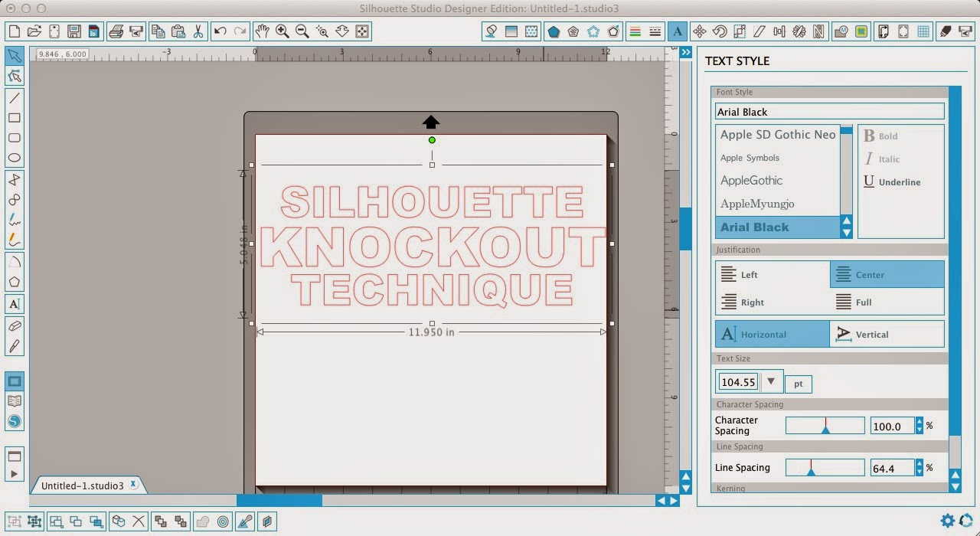
Task: Open the text size dropdown
Action: [772, 381]
